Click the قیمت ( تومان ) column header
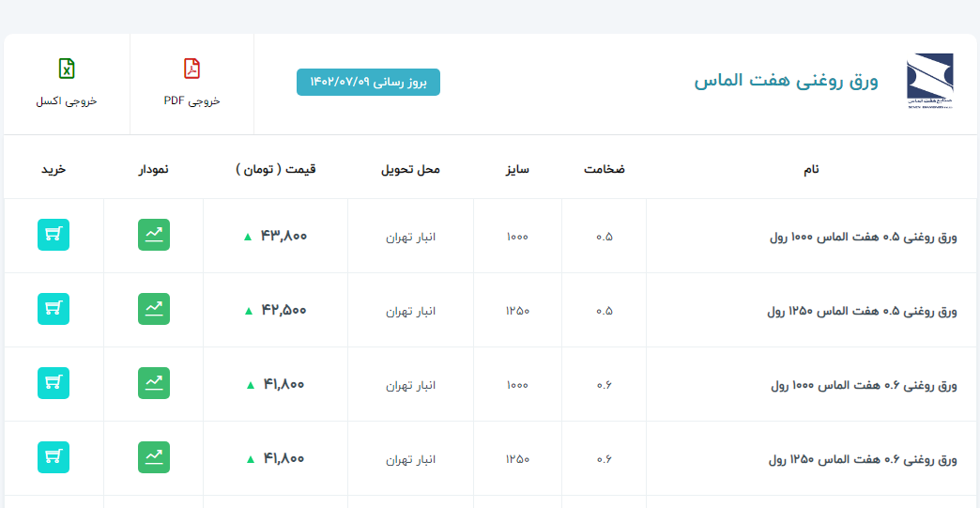The width and height of the screenshot is (980, 508). [x=275, y=170]
